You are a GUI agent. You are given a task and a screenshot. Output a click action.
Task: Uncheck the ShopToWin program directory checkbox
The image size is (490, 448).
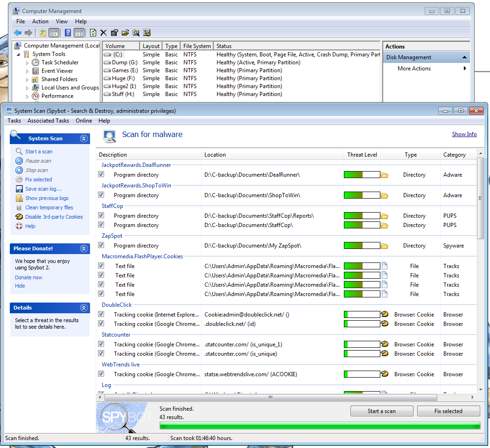[101, 195]
